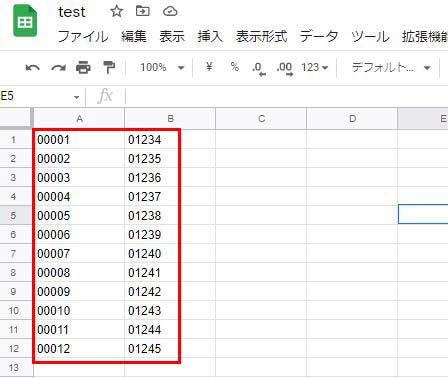Expand the name box dropdown arrow
This screenshot has width=448, height=378.
click(77, 97)
